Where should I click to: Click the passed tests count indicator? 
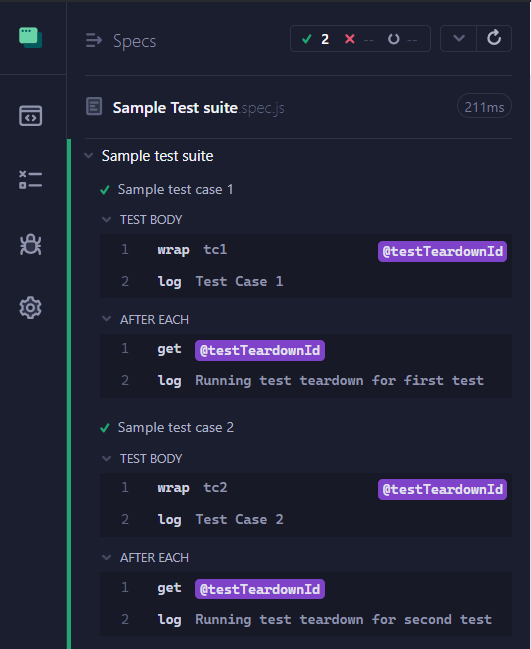click(x=316, y=39)
